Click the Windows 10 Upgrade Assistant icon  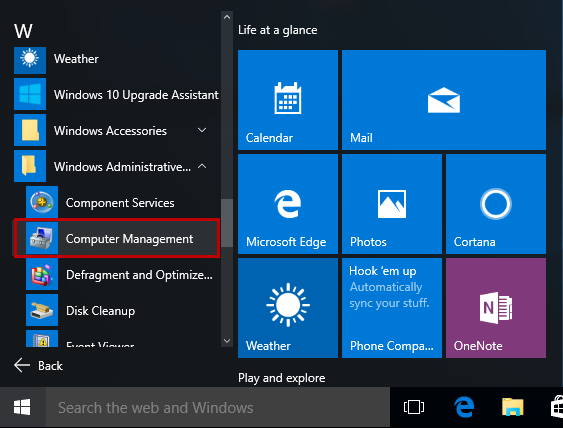[x=30, y=94]
